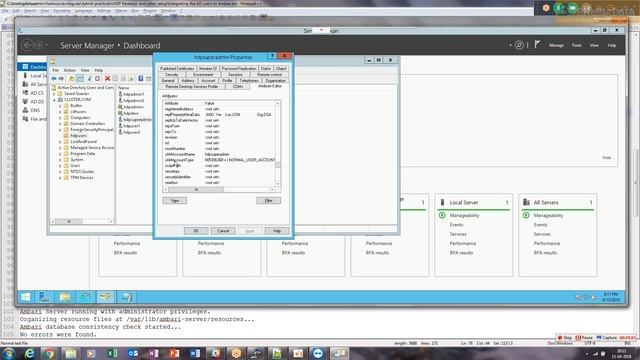640x360 pixels.
Task: Click the help question mark in Properties title bar
Action: click(272, 56)
